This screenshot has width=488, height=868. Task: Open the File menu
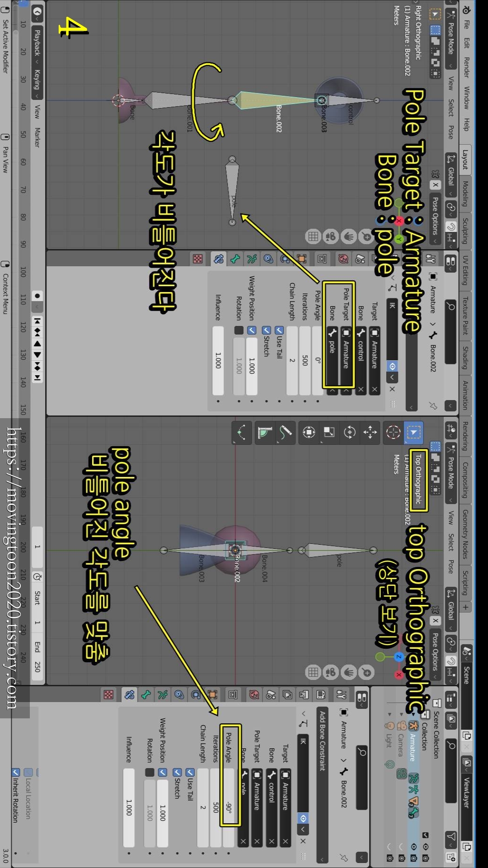click(x=466, y=25)
